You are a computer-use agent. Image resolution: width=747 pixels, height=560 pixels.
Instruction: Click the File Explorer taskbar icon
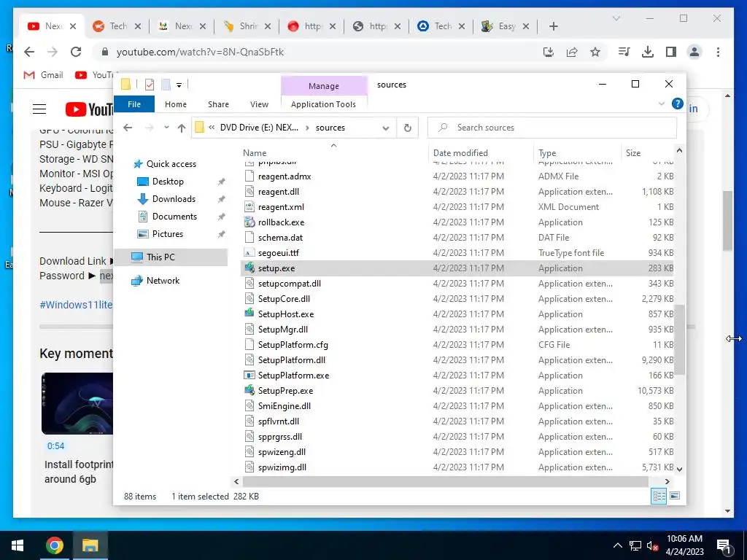[90, 545]
